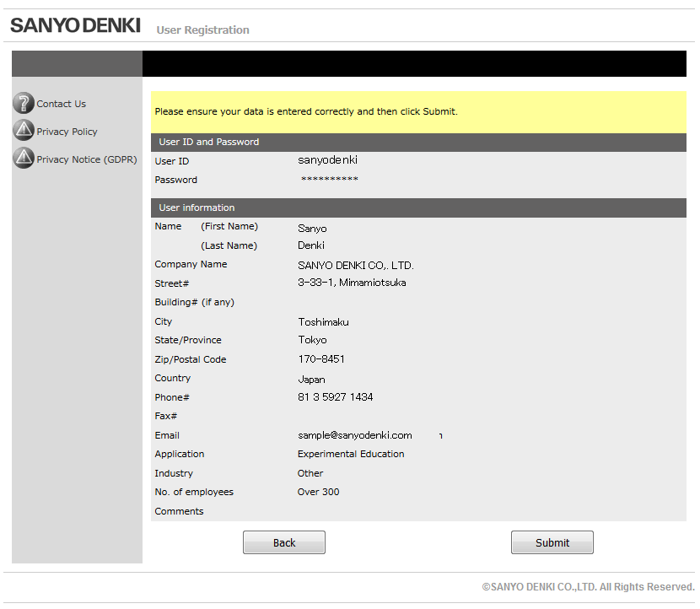Click the Company Name label

point(191,264)
